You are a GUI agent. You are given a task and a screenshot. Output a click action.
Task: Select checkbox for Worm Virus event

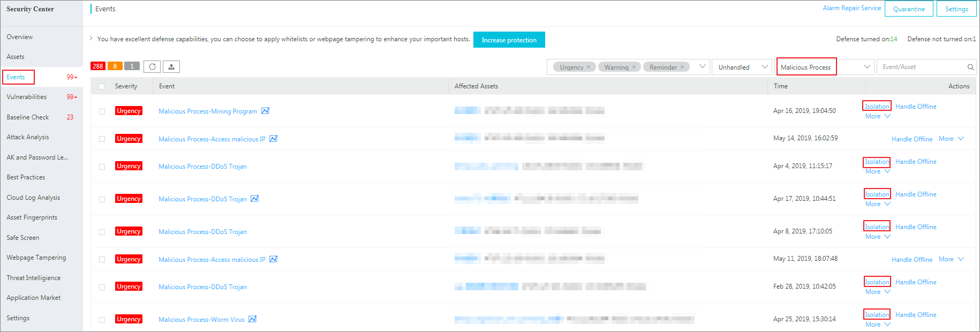click(x=102, y=320)
